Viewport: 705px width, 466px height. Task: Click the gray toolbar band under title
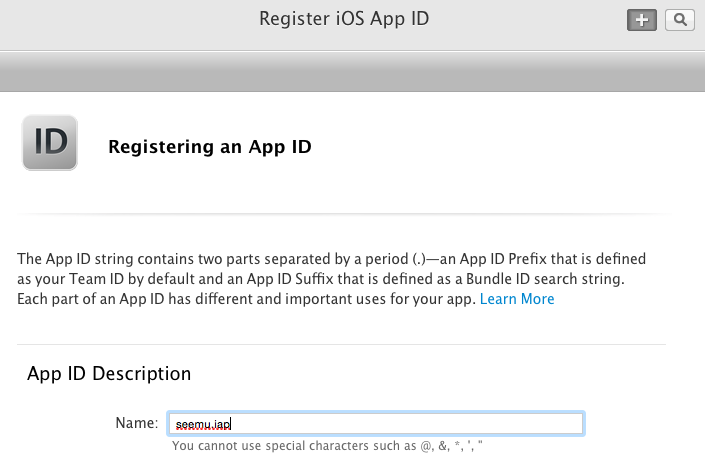[352, 72]
